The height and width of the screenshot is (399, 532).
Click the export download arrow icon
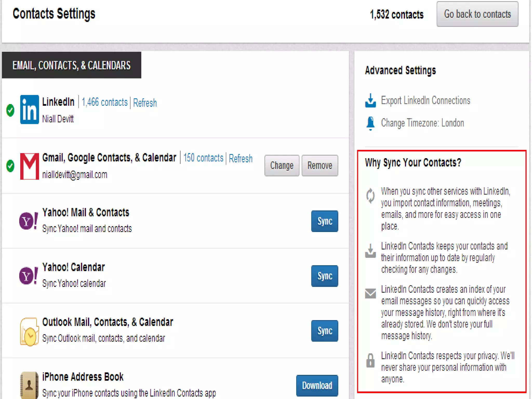point(370,101)
